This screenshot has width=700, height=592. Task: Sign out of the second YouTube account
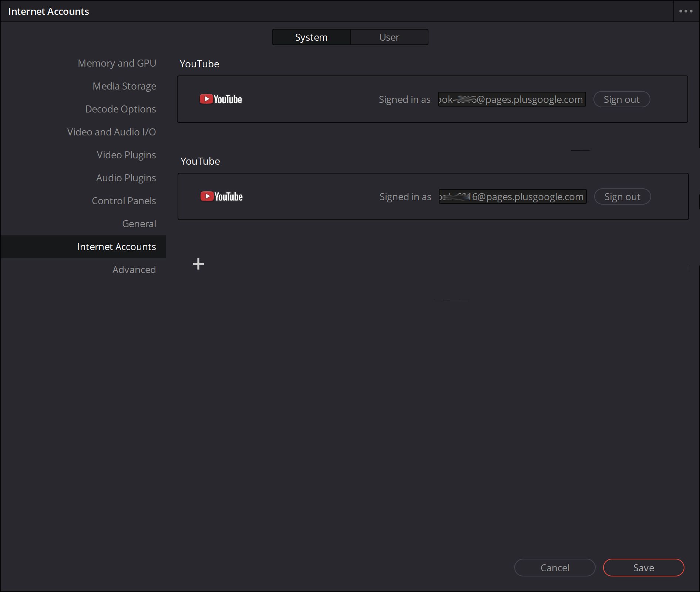(623, 196)
